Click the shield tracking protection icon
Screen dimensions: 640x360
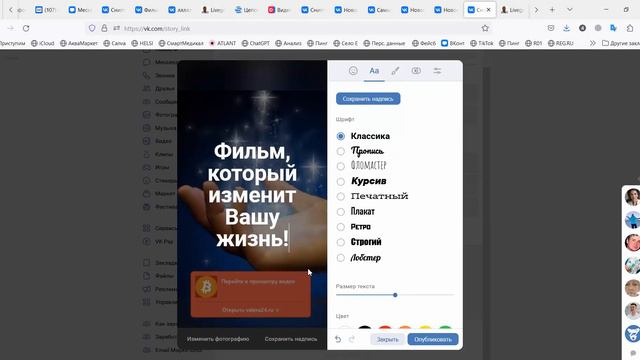pyautogui.click(x=92, y=28)
